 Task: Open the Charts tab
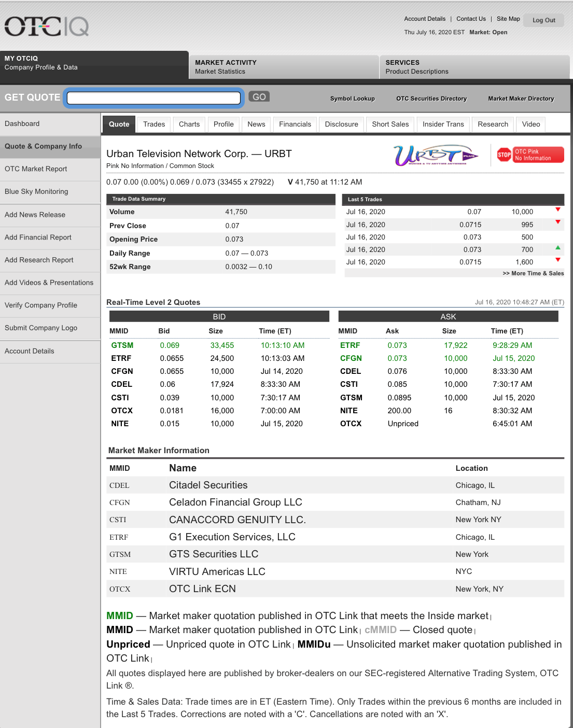click(x=189, y=124)
